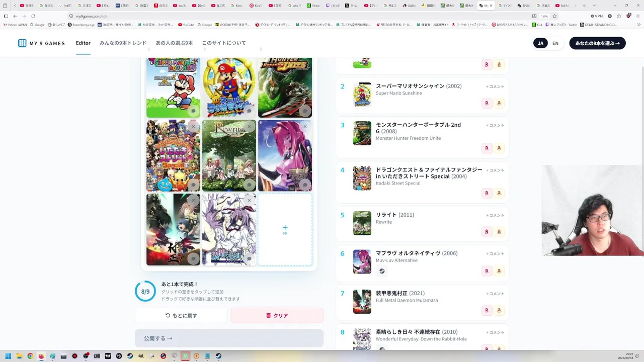Add comment to Itadaki Street Special entry
The height and width of the screenshot is (362, 644).
495,170
